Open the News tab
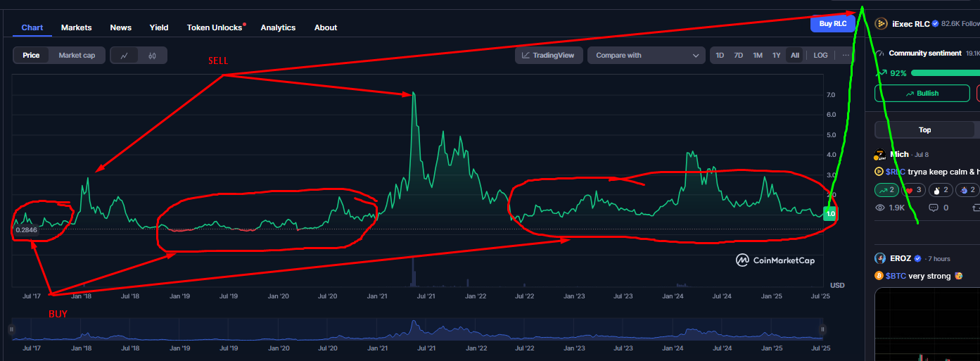This screenshot has width=980, height=361. (x=121, y=27)
